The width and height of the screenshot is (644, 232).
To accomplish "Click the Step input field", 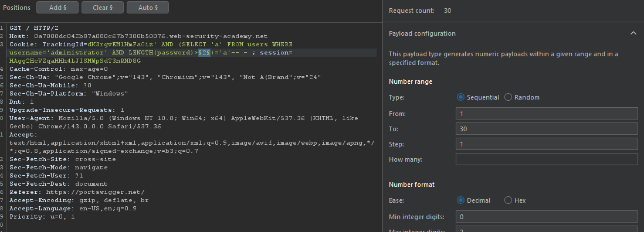I will 547,144.
